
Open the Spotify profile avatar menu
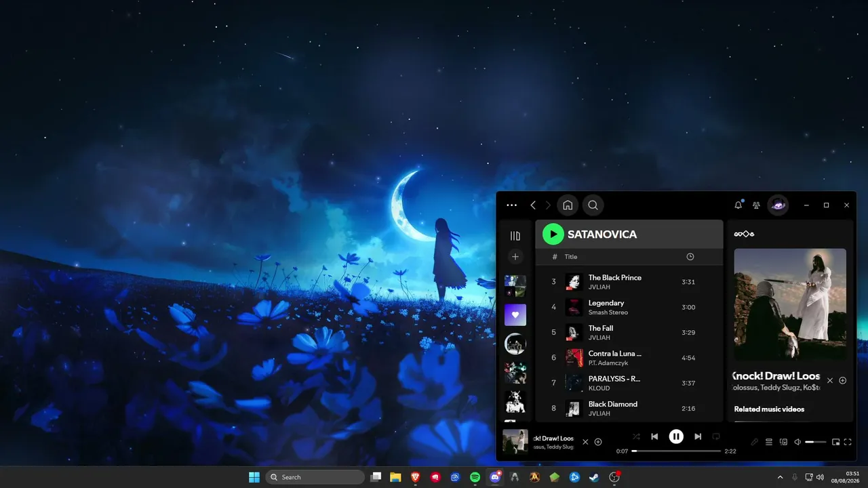(778, 205)
